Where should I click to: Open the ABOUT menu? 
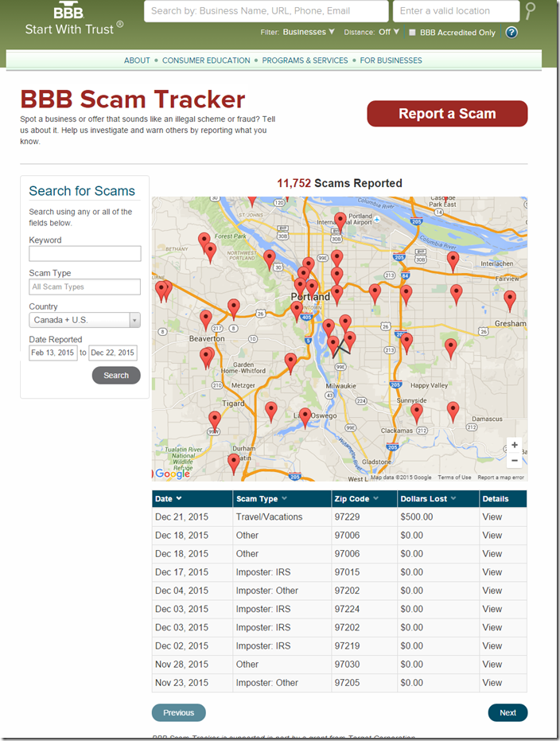pos(137,60)
